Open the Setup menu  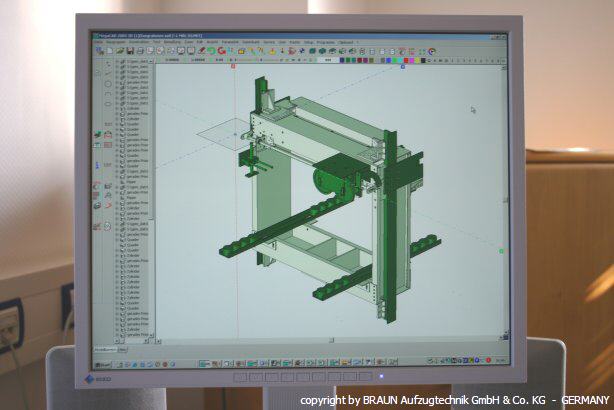[309, 41]
